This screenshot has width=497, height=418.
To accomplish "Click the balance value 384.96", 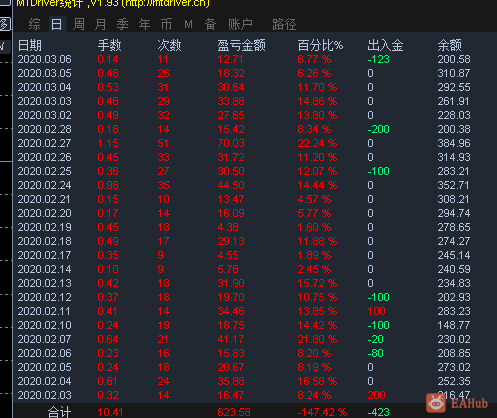I will coord(454,143).
